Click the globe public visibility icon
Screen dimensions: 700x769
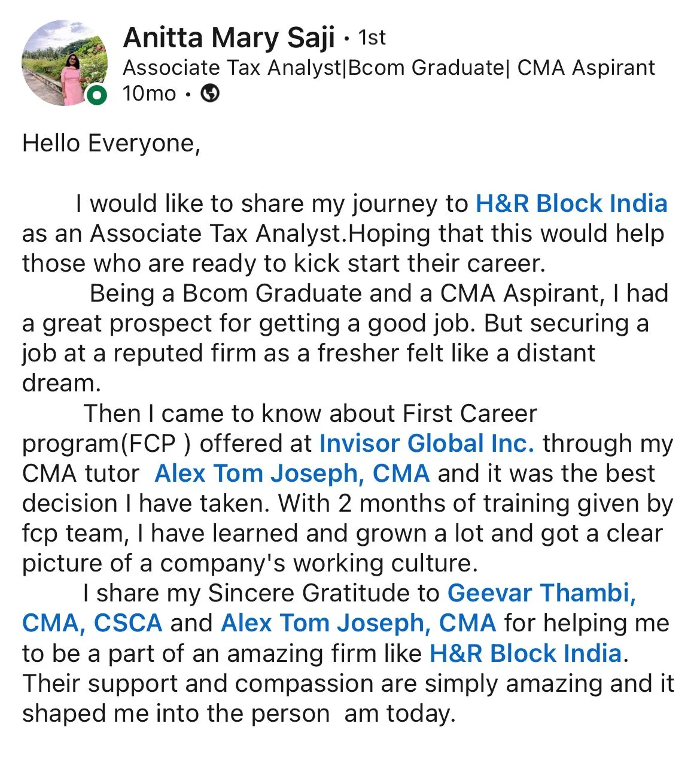209,93
